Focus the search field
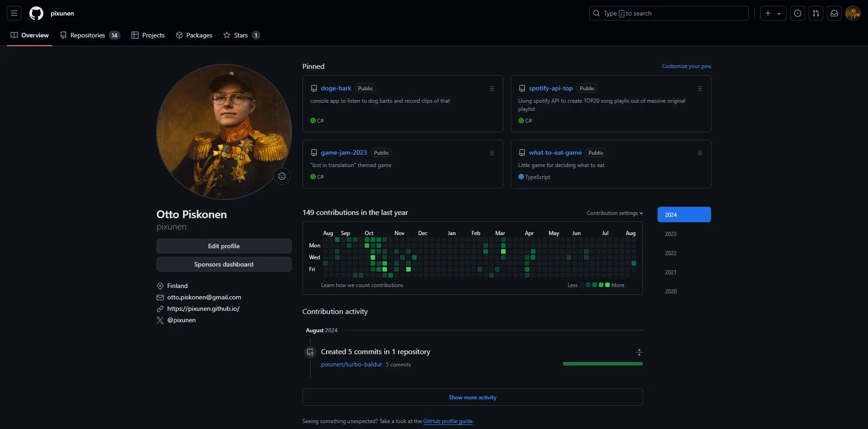This screenshot has width=868, height=429. coord(669,13)
